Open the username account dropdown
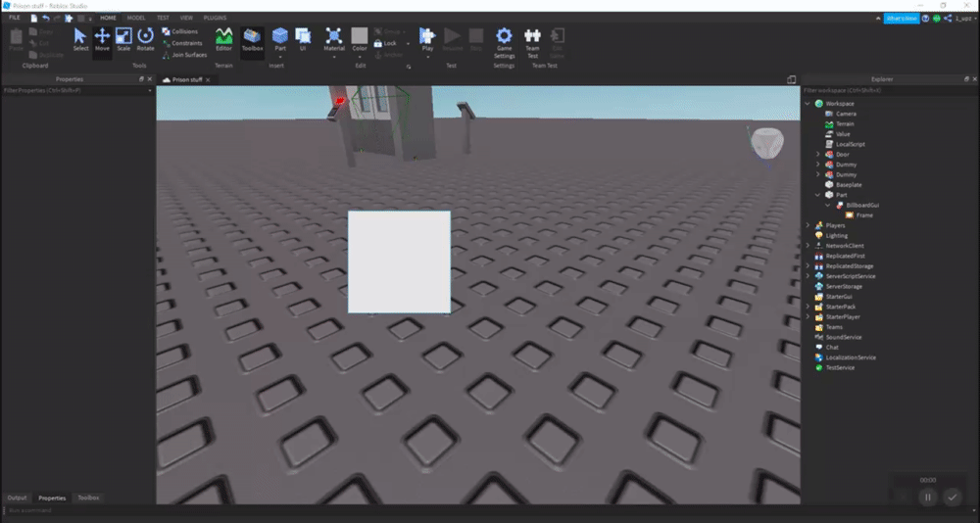The image size is (980, 523). (x=964, y=19)
